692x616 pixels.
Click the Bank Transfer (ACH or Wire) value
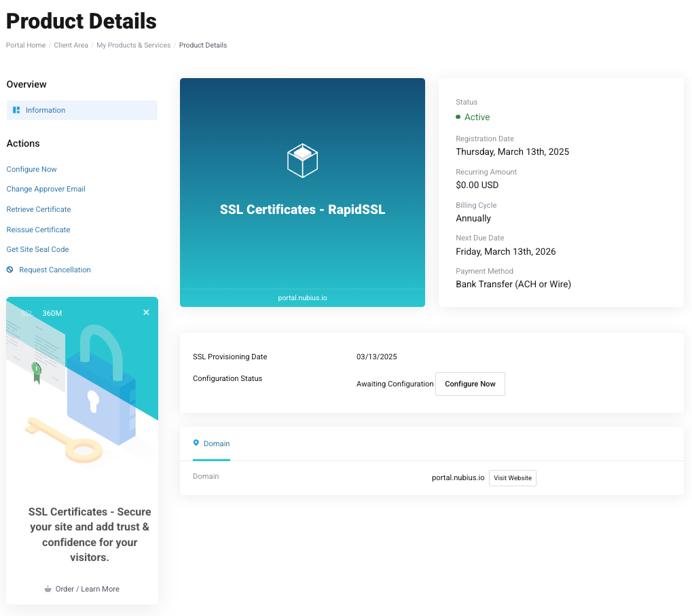[513, 284]
